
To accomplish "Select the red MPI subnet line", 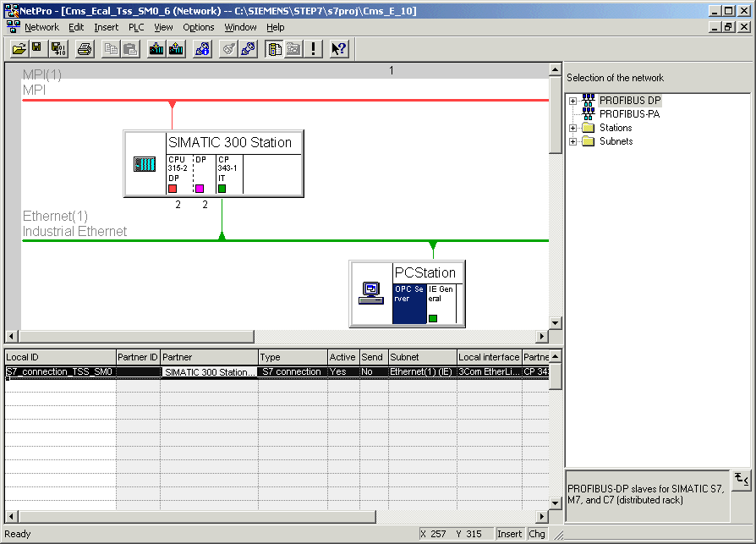I will (x=286, y=101).
